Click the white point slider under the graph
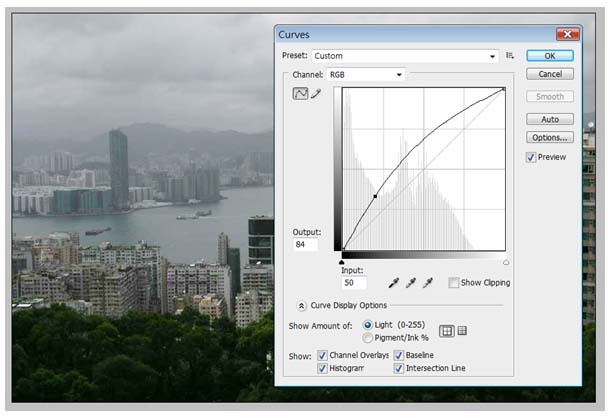Image resolution: width=610 pixels, height=418 pixels. 505,262
